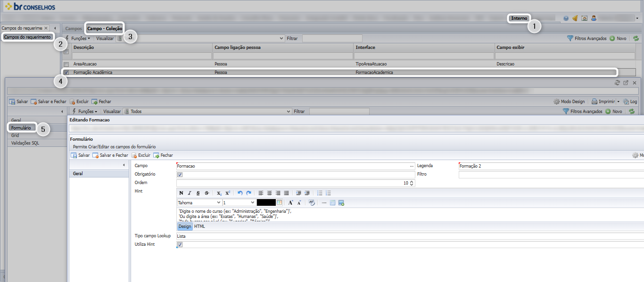Image resolution: width=644 pixels, height=282 pixels.
Task: Click the refresh icon beside Novo
Action: tap(636, 38)
